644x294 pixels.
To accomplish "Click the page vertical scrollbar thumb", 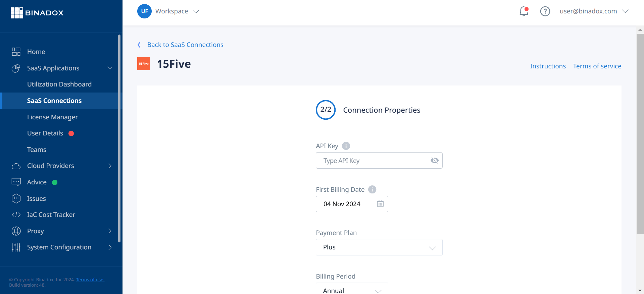I will [x=640, y=133].
